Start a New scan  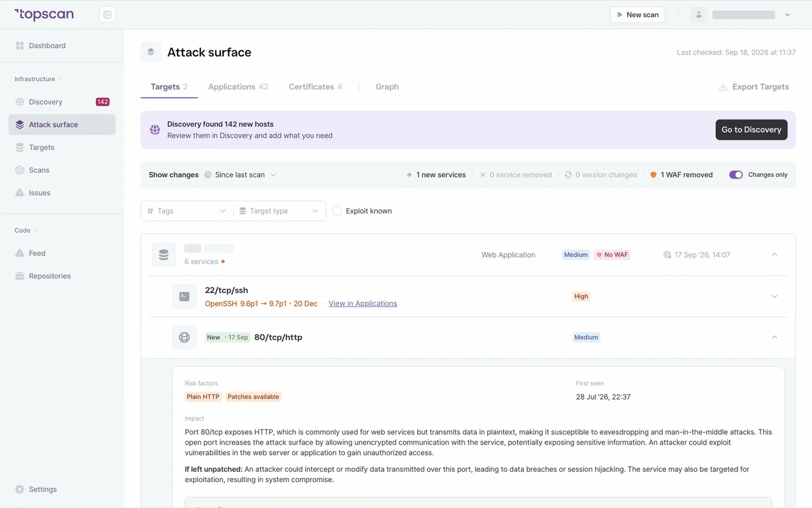[637, 15]
